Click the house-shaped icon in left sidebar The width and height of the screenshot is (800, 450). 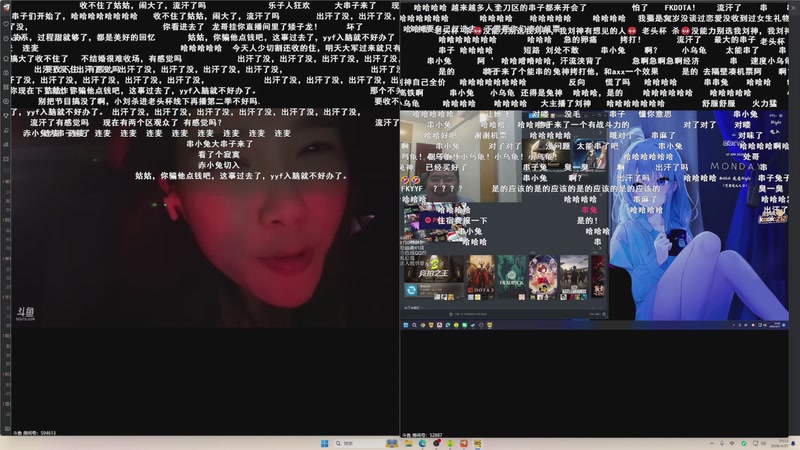[x=6, y=59]
